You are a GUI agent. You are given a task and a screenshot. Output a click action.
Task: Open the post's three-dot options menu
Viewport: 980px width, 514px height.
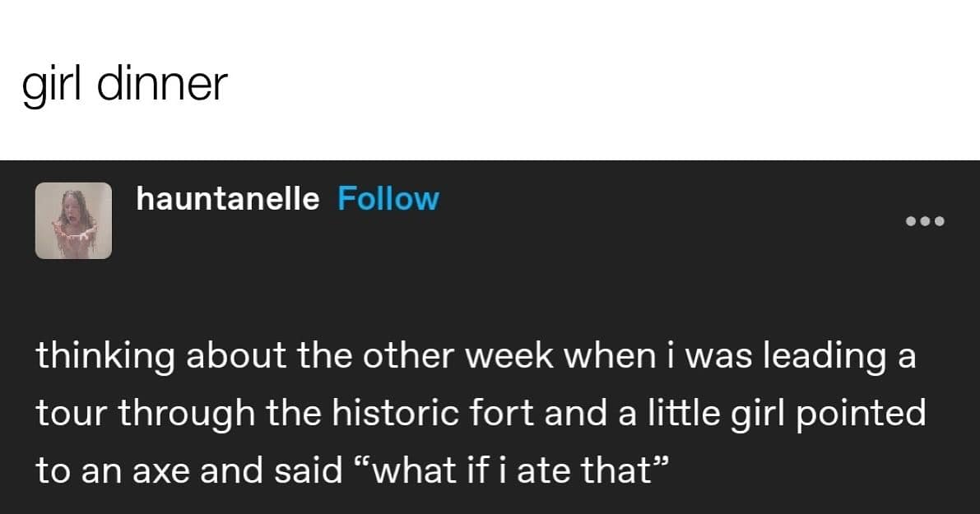pyautogui.click(x=925, y=220)
